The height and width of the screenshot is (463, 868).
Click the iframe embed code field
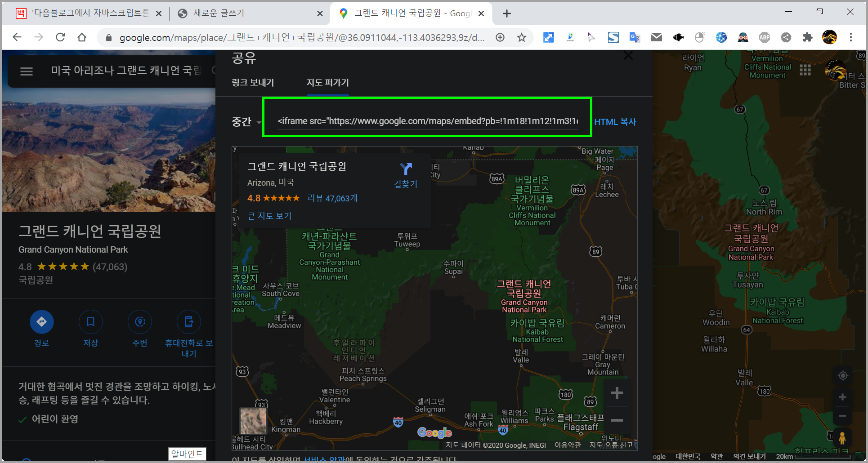[x=428, y=121]
